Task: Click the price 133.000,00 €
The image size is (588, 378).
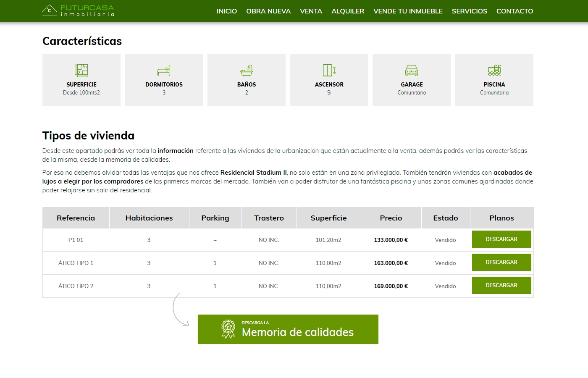Action: click(391, 240)
